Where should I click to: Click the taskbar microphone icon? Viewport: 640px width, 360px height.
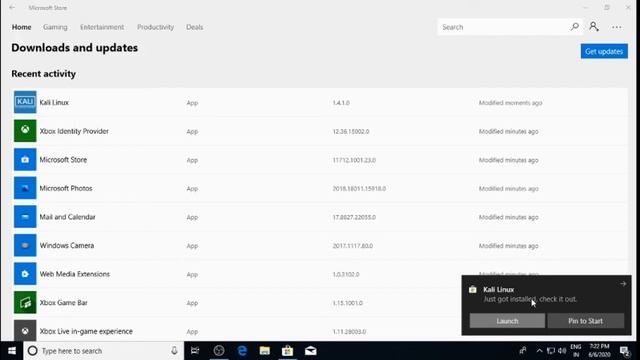pyautogui.click(x=174, y=351)
